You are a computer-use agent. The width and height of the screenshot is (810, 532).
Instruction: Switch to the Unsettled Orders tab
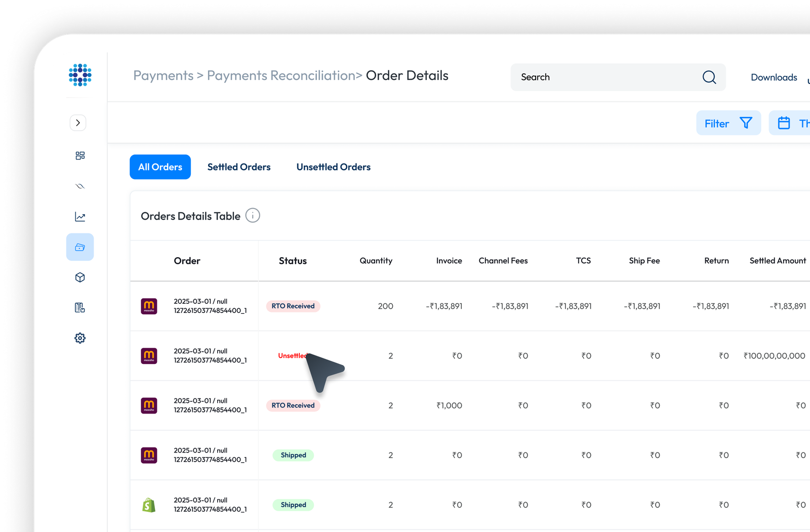tap(333, 167)
